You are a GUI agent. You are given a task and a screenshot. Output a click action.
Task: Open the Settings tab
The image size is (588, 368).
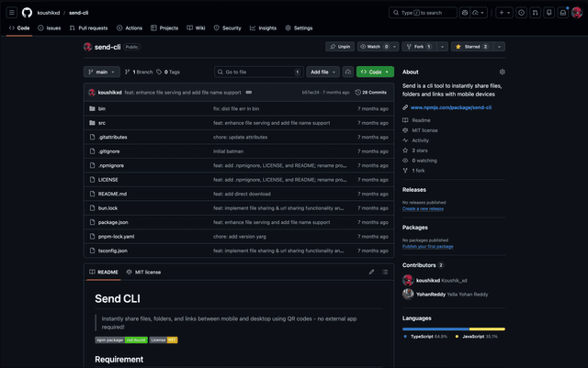[299, 28]
